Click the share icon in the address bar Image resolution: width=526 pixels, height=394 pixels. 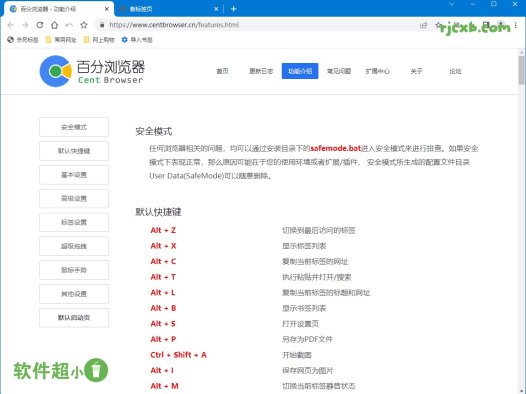[x=423, y=25]
